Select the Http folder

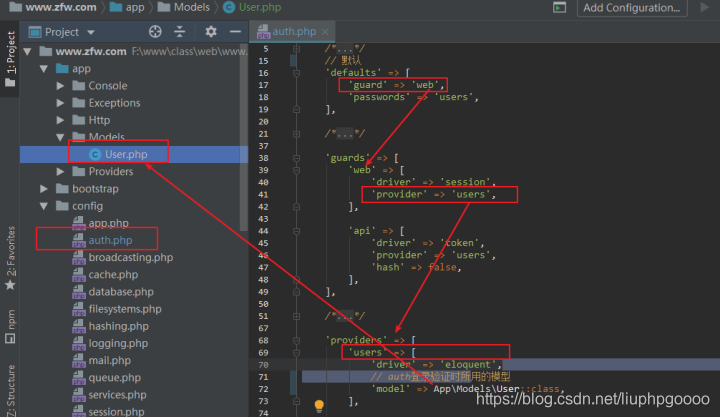point(91,120)
